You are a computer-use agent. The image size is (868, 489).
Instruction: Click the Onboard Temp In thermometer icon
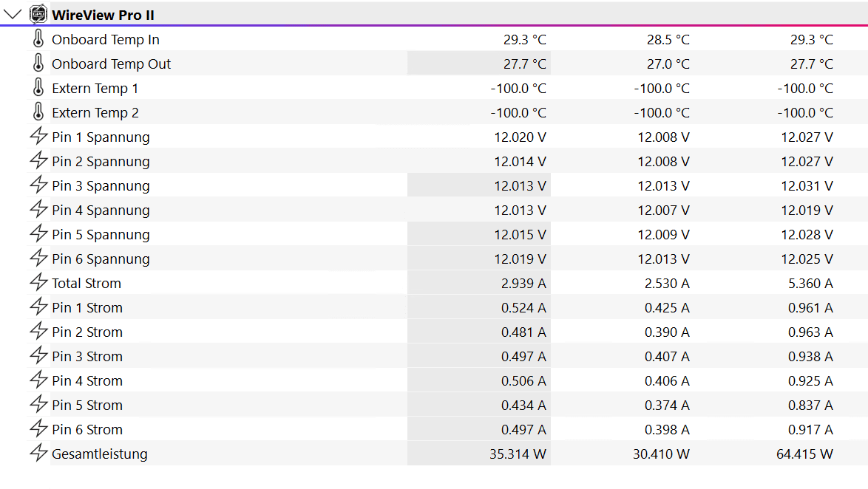[x=38, y=39]
